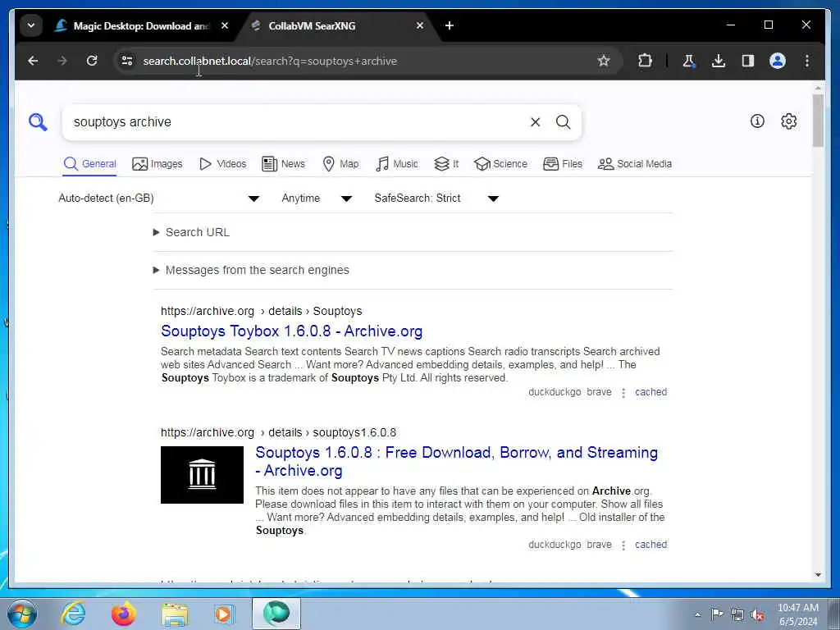The width and height of the screenshot is (840, 630).
Task: Select the Science category
Action: click(500, 164)
